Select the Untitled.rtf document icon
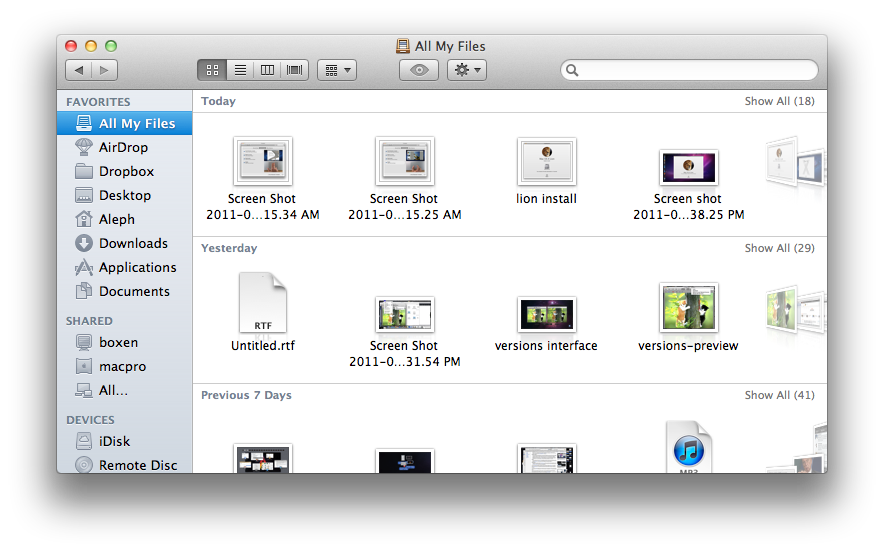 click(263, 303)
